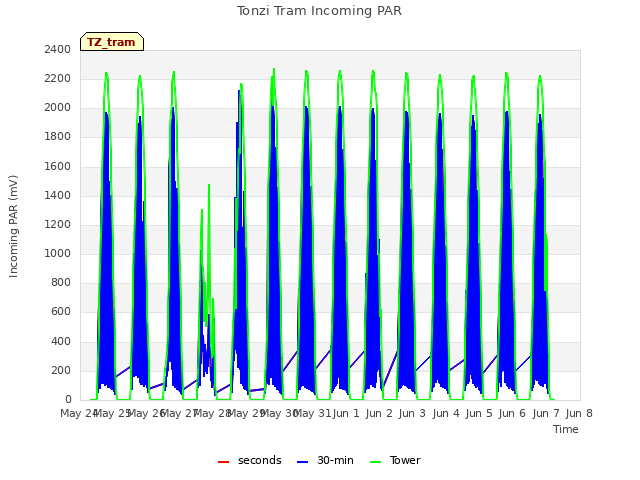Click the 0 y-axis tick label
Screen dimensions: 640x480
[68, 400]
